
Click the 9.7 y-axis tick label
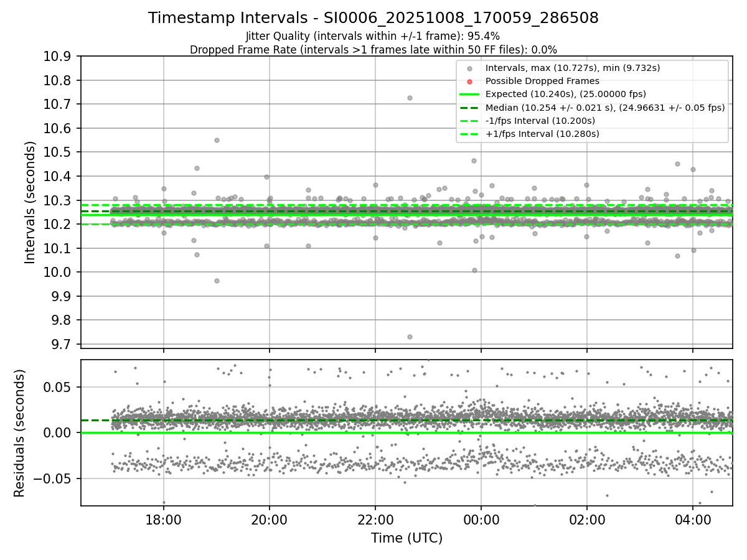pyautogui.click(x=62, y=344)
